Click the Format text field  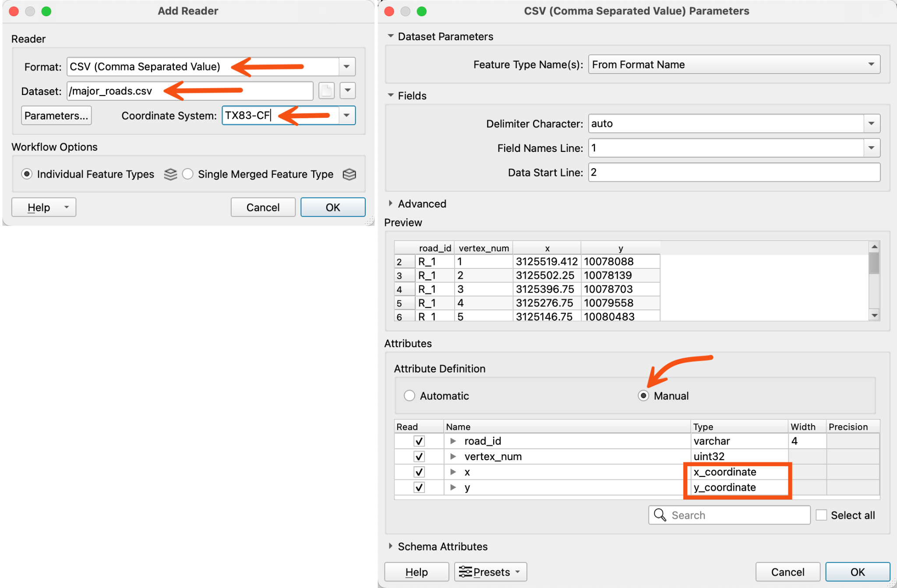(203, 67)
